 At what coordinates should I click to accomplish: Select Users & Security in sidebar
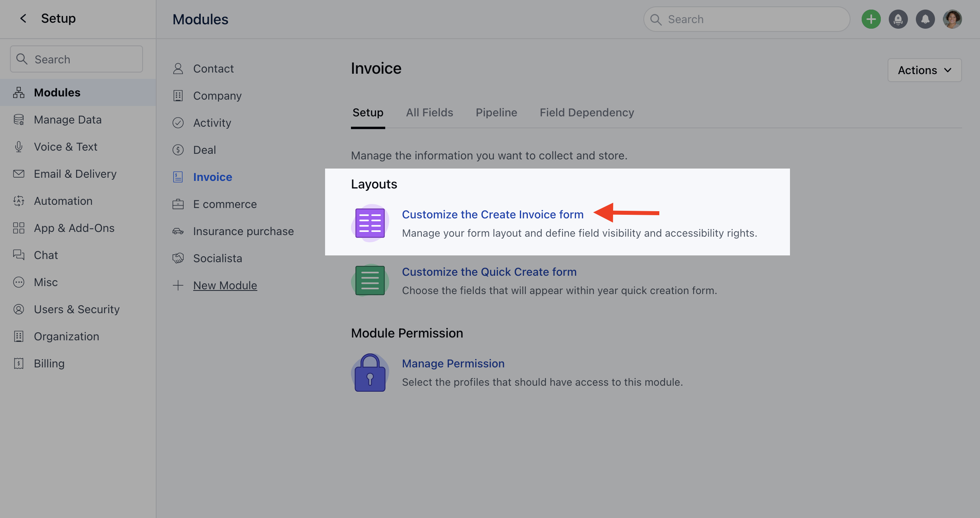[78, 309]
